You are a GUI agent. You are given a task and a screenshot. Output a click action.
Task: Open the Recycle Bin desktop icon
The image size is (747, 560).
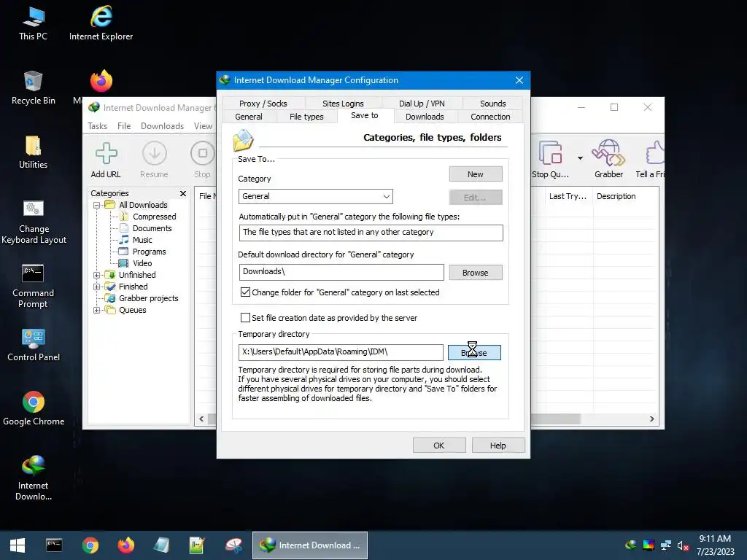point(33,88)
